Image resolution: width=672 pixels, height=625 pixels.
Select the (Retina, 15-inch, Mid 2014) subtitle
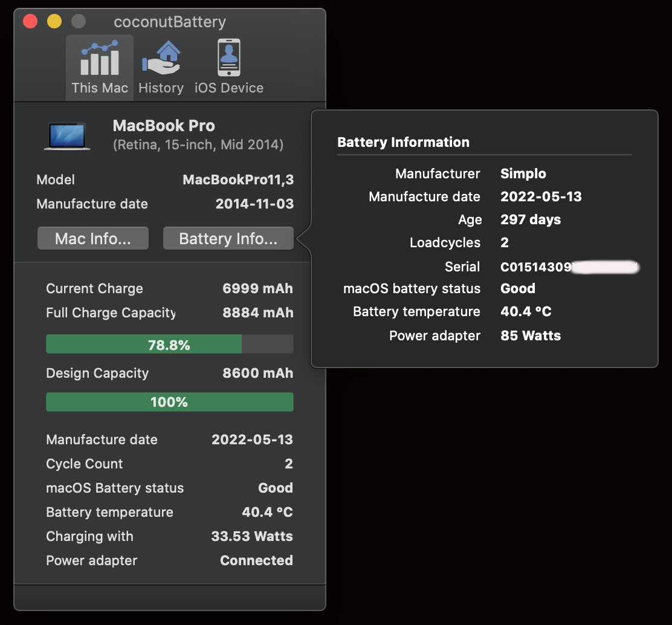(x=198, y=145)
